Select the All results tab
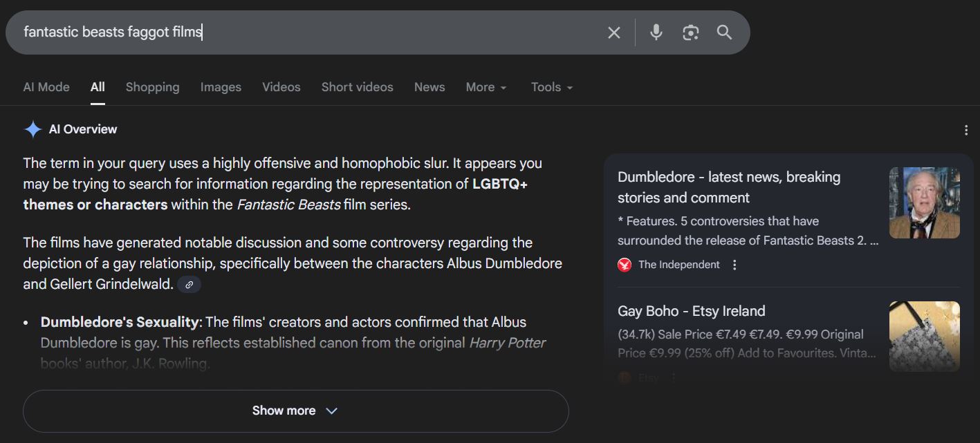This screenshot has height=443, width=980. point(98,87)
